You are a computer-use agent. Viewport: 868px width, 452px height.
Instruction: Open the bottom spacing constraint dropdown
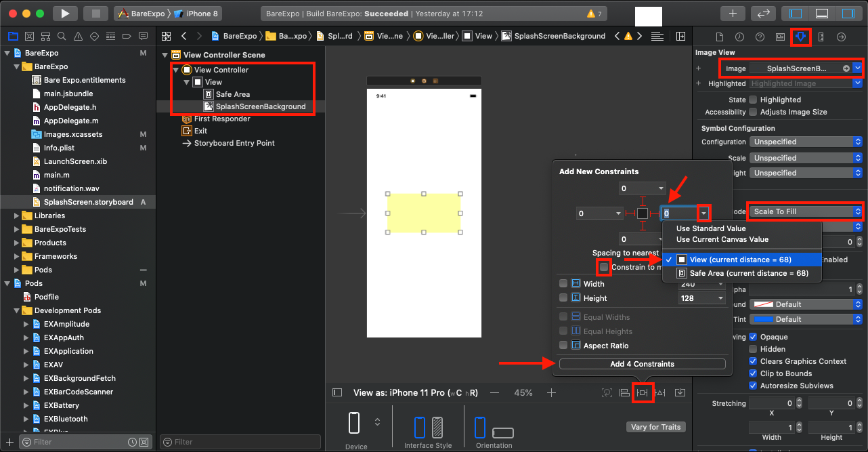tap(660, 239)
